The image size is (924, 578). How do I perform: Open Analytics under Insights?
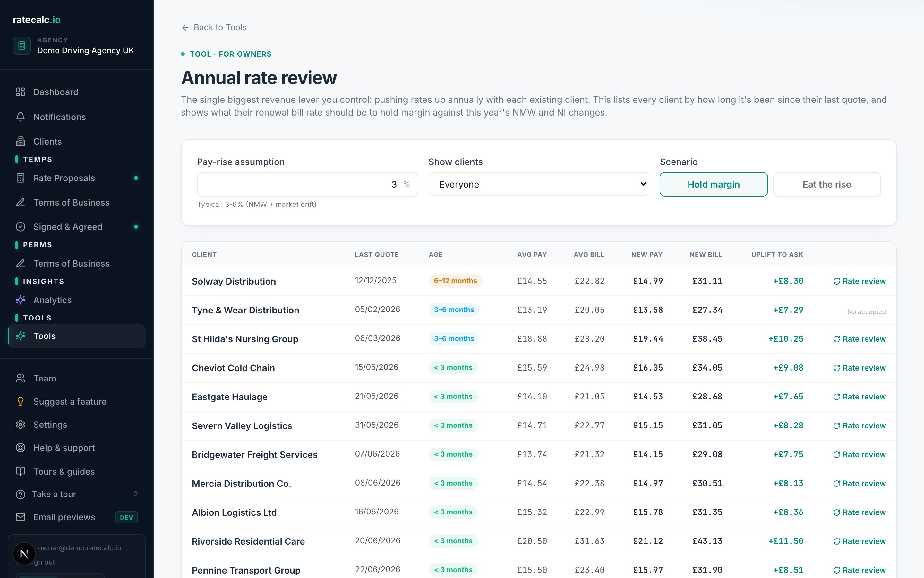(76, 300)
